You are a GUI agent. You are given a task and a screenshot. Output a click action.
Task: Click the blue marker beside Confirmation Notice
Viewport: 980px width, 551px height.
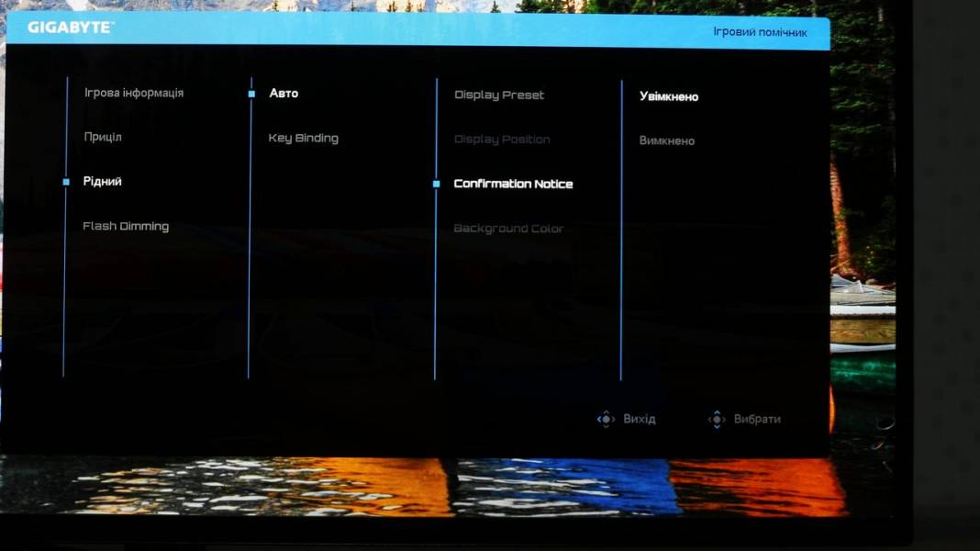tap(436, 184)
